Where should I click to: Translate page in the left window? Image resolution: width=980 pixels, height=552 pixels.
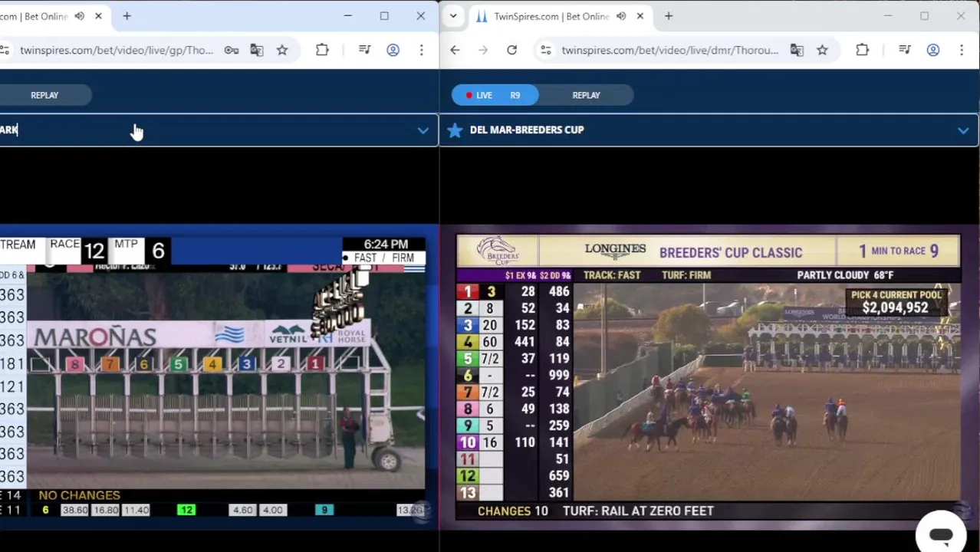coord(257,51)
